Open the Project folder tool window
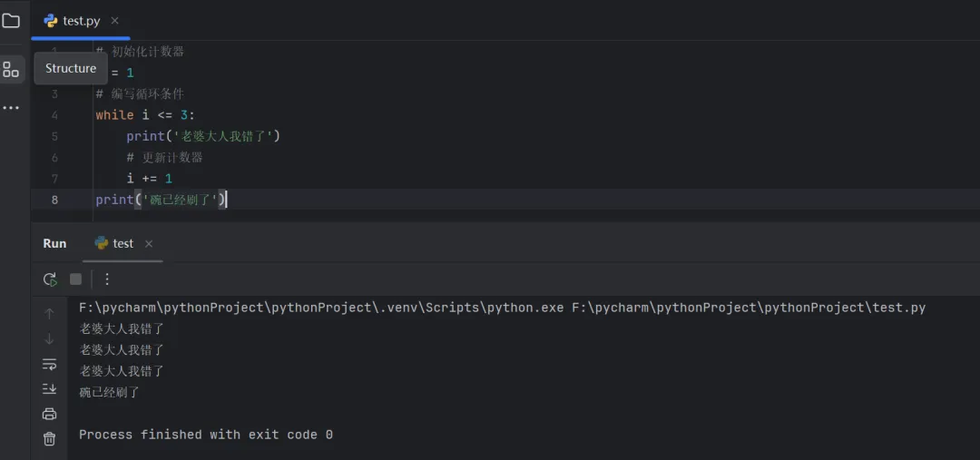 [11, 20]
